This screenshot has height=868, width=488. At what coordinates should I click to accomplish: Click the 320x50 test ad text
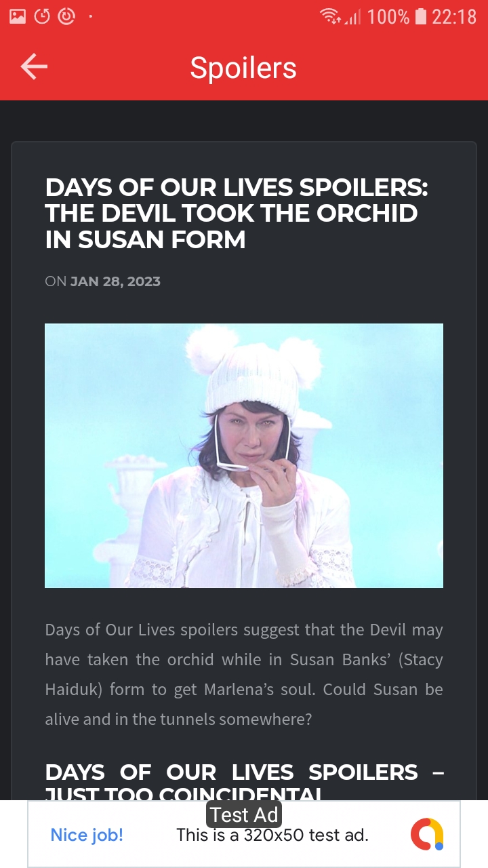pyautogui.click(x=272, y=835)
